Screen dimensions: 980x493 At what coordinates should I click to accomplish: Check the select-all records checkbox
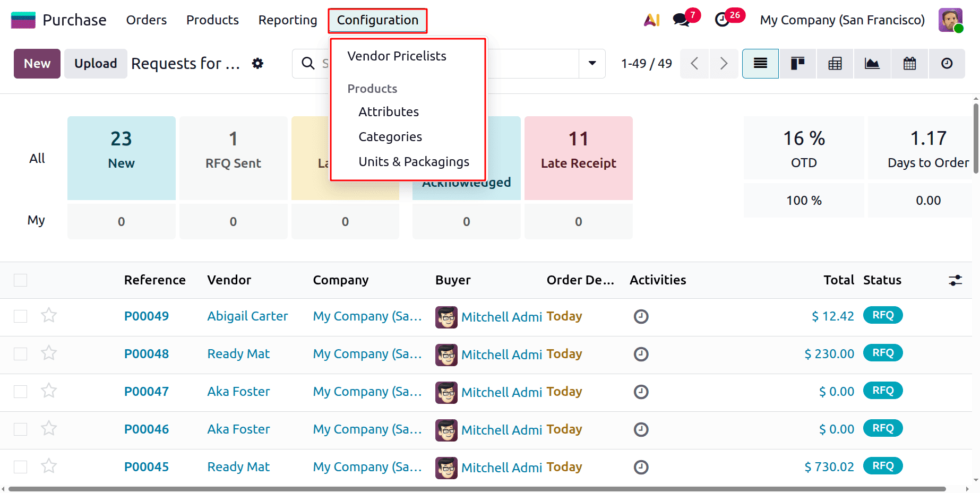[20, 280]
